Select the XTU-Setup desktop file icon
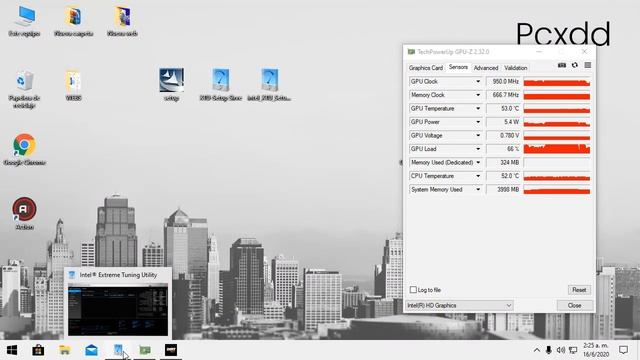This screenshot has width=640, height=360. 220,84
